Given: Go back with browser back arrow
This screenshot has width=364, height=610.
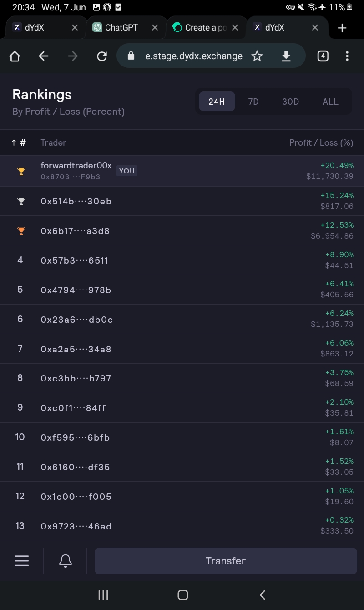Looking at the screenshot, I should pyautogui.click(x=44, y=56).
